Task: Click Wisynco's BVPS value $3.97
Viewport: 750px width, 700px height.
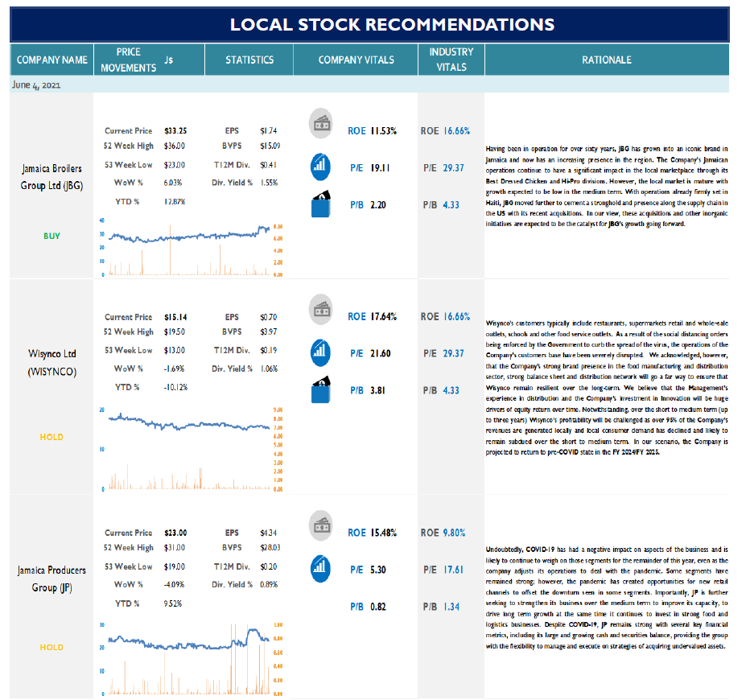Action: [268, 331]
